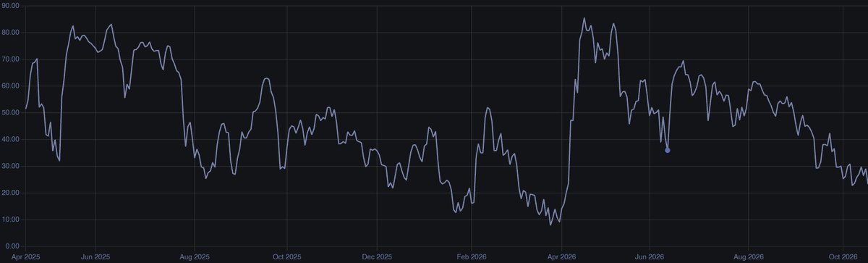
Task: Click the 'Jun 2026' x-axis label
Action: [649, 256]
